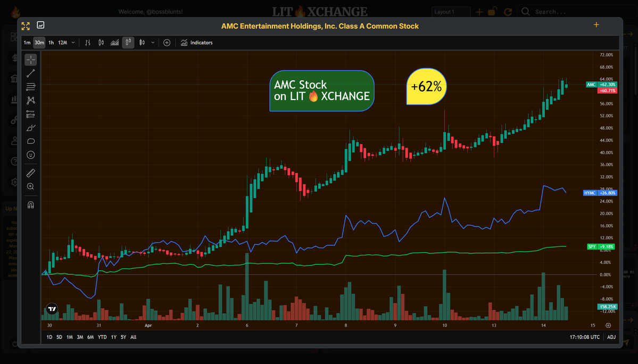Expand the time interval dropdown arrow
Image resolution: width=638 pixels, height=364 pixels.
(73, 42)
